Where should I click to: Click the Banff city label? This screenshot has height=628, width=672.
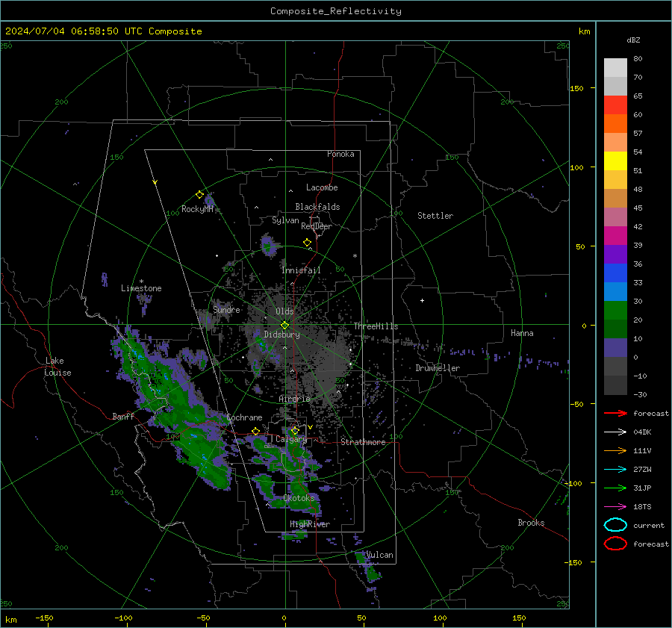pos(123,416)
